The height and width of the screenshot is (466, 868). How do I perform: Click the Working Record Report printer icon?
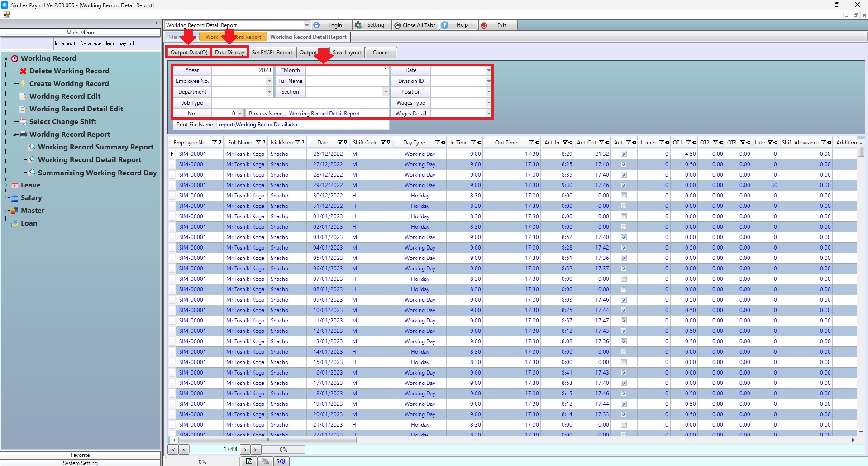[23, 135]
